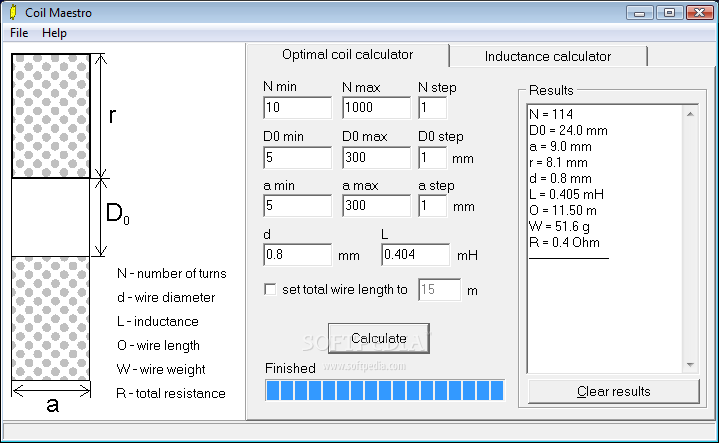This screenshot has height=443, width=719.
Task: Click the calculation progress bar
Action: (x=385, y=390)
